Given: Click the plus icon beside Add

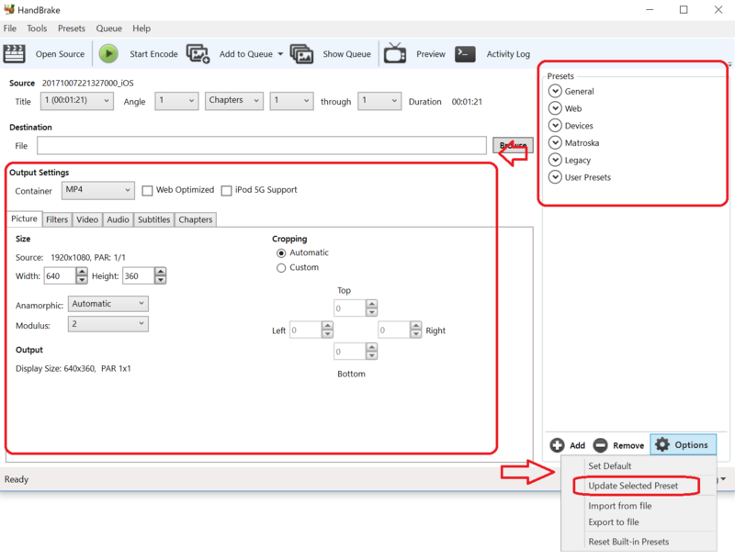Looking at the screenshot, I should coord(557,445).
